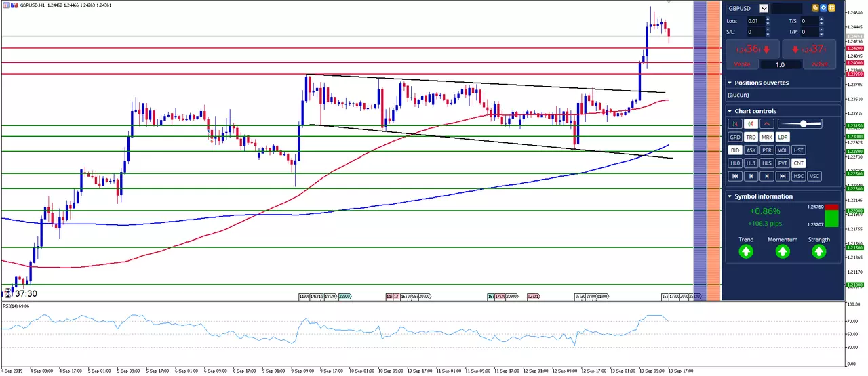Toggle the HL0 button

[735, 163]
